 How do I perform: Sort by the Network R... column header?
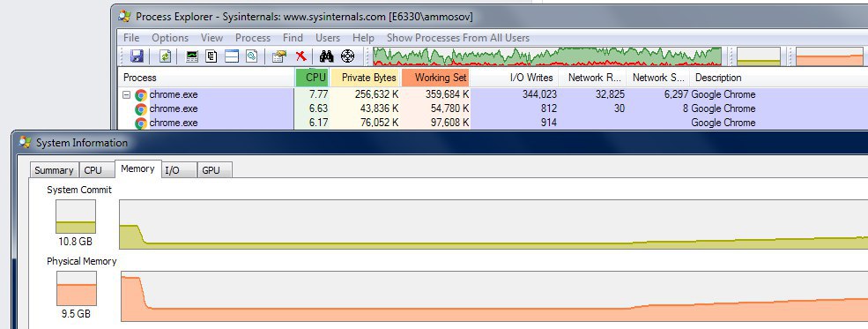click(593, 78)
